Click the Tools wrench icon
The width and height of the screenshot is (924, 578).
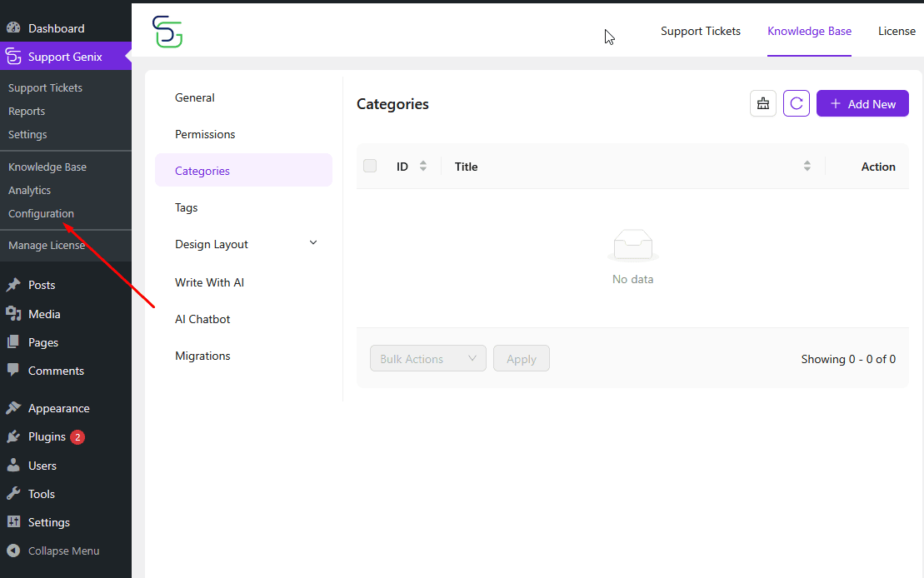pos(13,494)
